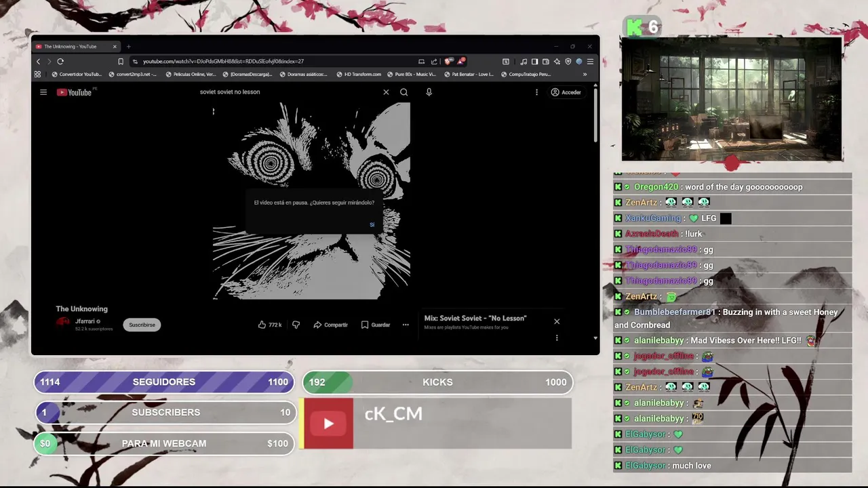Click the YouTube search magnifier button
This screenshot has height=488, width=868.
[403, 92]
